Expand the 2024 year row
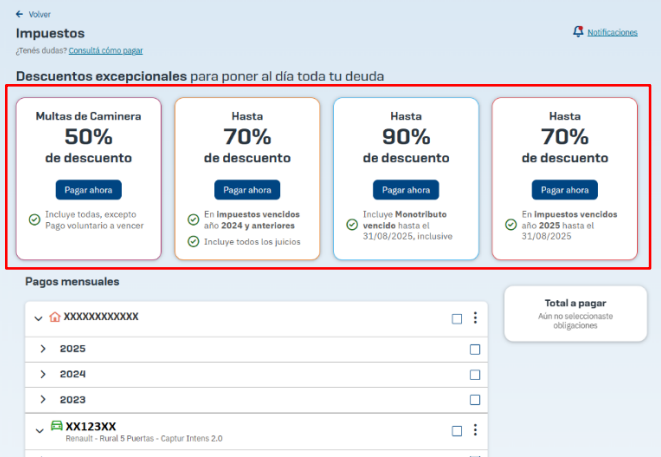The height and width of the screenshot is (457, 661). 43,374
